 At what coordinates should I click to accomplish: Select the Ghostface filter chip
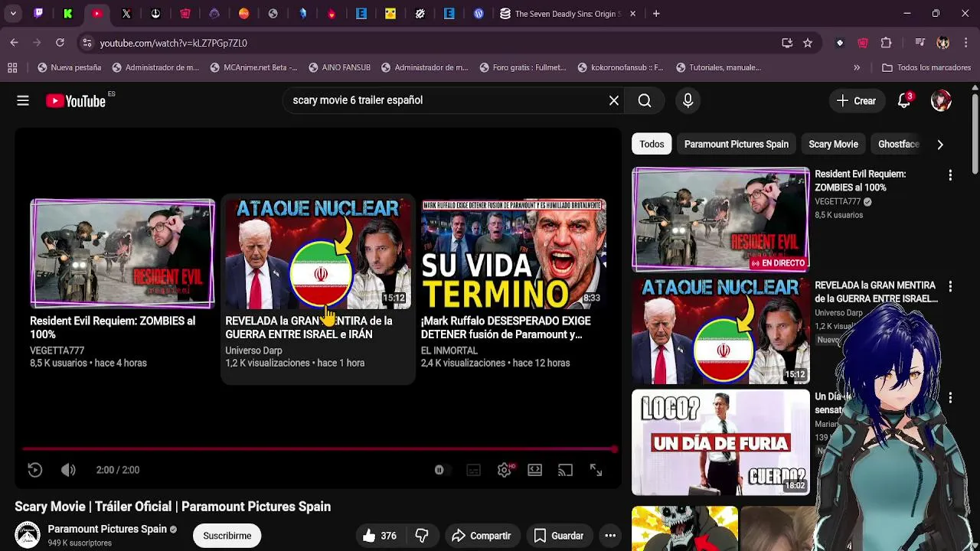[x=898, y=144]
